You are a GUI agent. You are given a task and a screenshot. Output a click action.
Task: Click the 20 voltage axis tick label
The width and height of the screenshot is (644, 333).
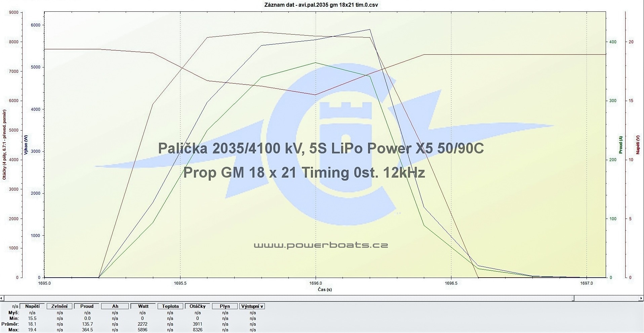coord(631,42)
